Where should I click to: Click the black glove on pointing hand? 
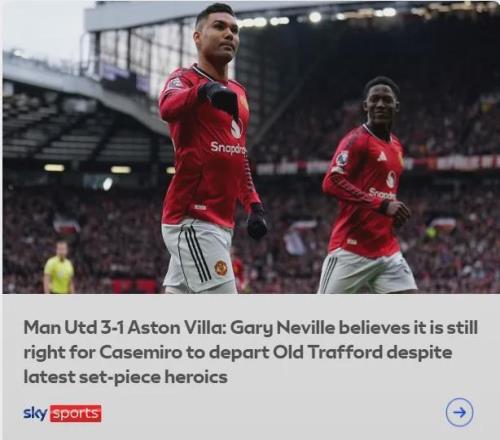(x=218, y=96)
